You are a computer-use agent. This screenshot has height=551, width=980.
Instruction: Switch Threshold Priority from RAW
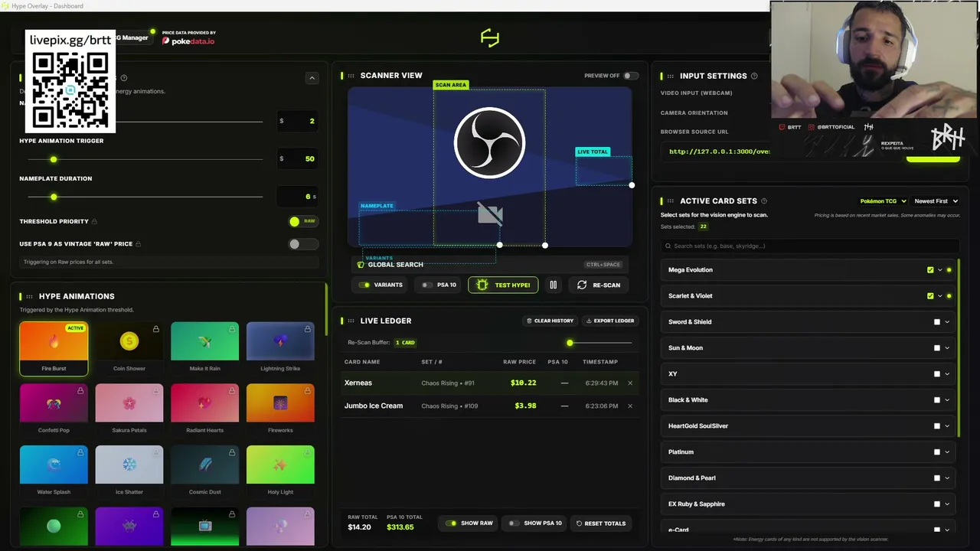[x=303, y=221]
